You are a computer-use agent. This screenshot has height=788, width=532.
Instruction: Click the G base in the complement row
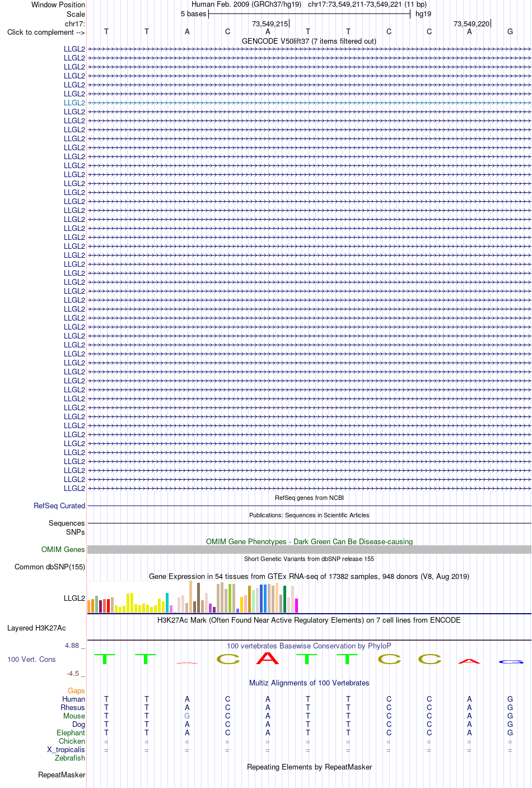point(510,31)
